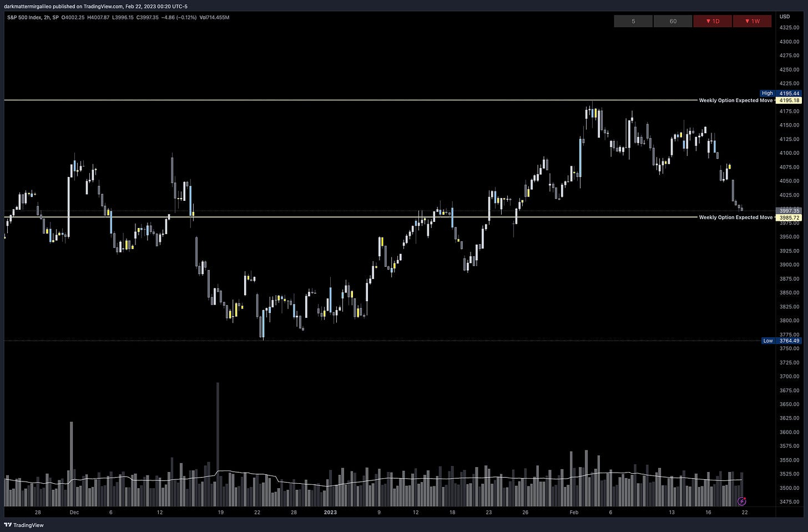Image resolution: width=808 pixels, height=532 pixels.
Task: Click the 4195.18 expected move price tag
Action: [789, 100]
